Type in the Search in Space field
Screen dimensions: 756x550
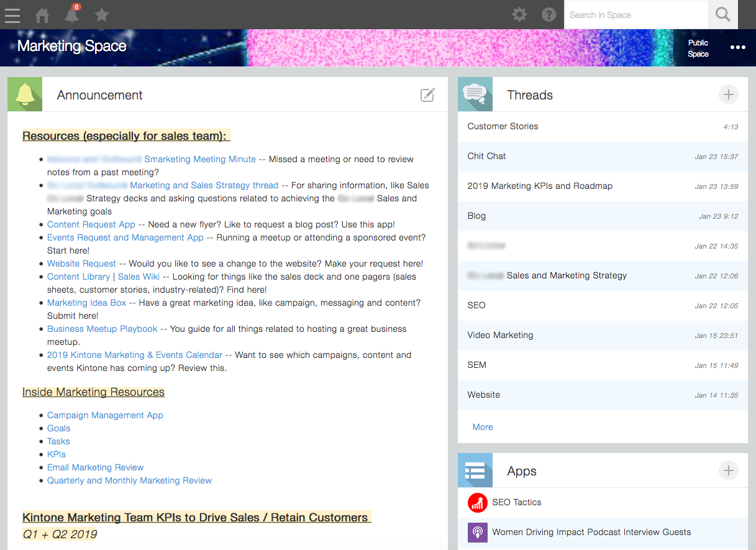pos(635,15)
